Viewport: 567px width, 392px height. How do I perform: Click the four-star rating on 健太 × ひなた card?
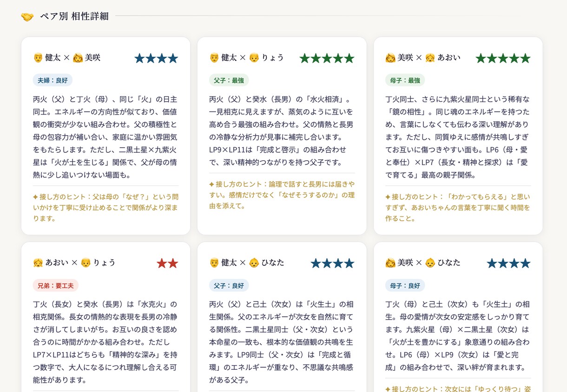[332, 263]
